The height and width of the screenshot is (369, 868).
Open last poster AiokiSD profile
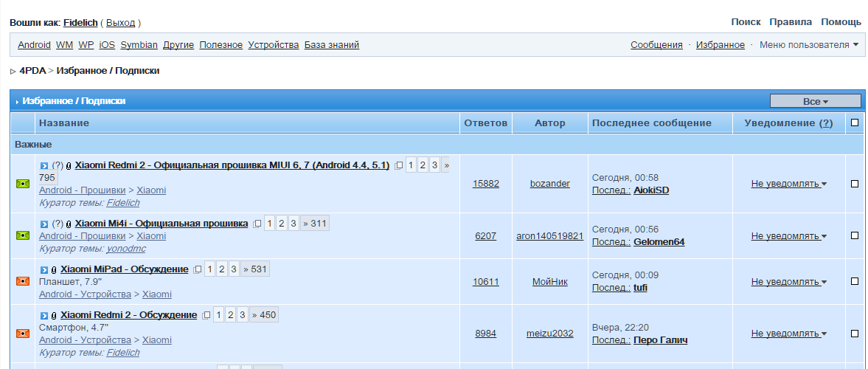651,190
